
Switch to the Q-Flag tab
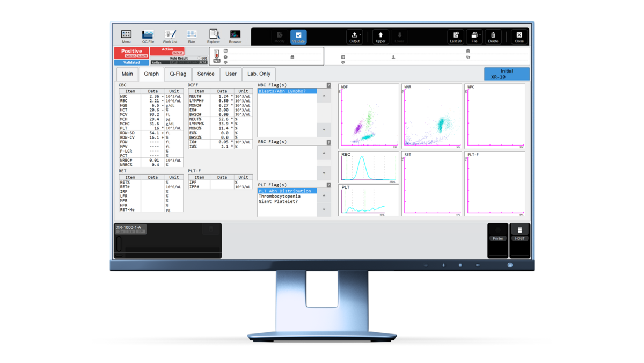(178, 74)
